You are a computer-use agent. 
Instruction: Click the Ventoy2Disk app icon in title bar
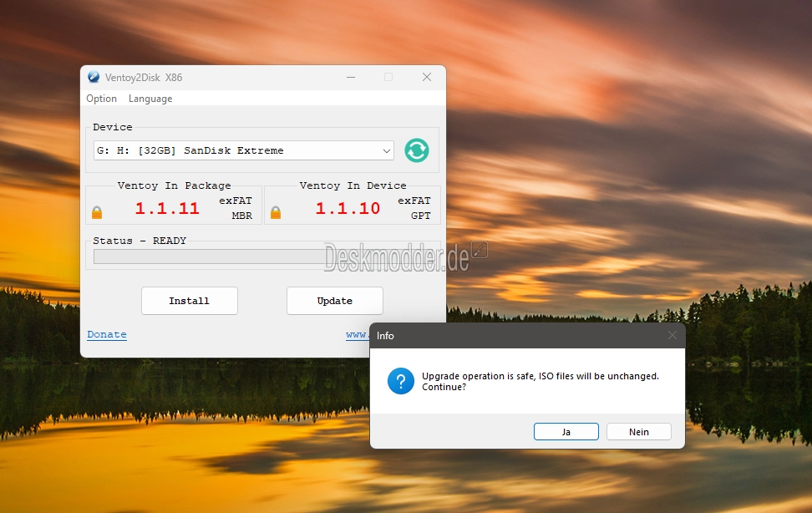click(x=94, y=78)
